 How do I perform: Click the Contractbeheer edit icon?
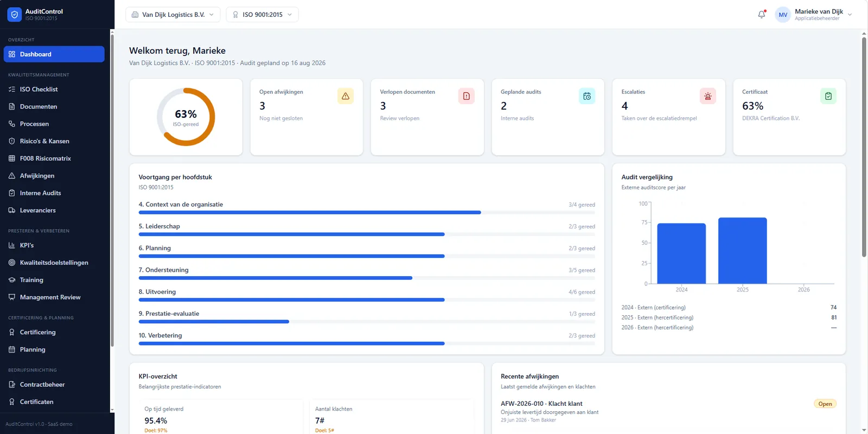(12, 385)
